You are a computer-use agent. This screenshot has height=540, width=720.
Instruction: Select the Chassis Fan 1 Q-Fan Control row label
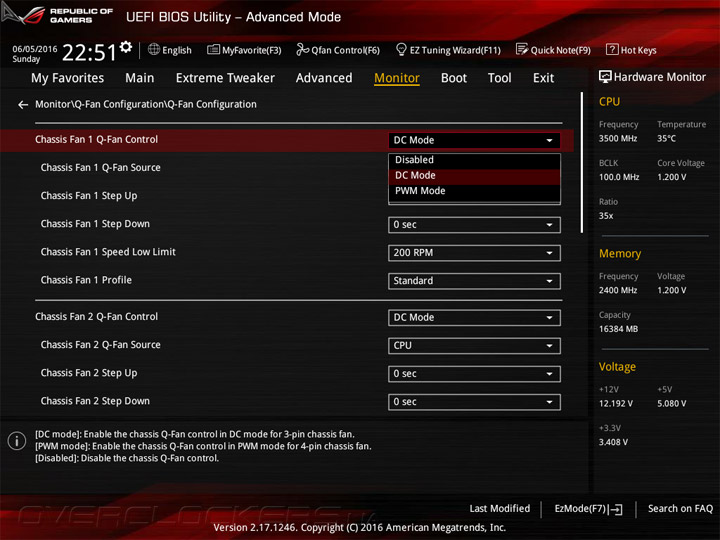click(x=96, y=140)
